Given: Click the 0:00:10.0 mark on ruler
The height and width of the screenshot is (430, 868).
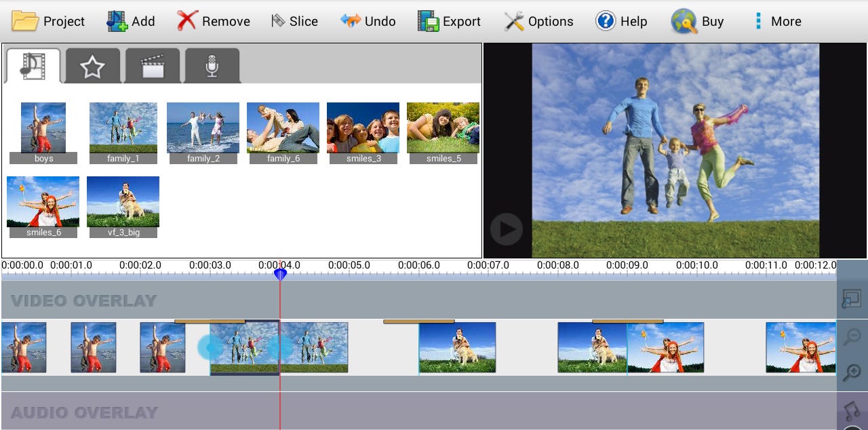Looking at the screenshot, I should (696, 265).
